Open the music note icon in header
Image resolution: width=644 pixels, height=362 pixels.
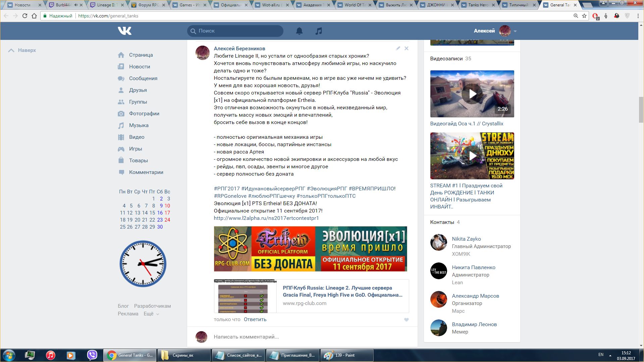[319, 31]
